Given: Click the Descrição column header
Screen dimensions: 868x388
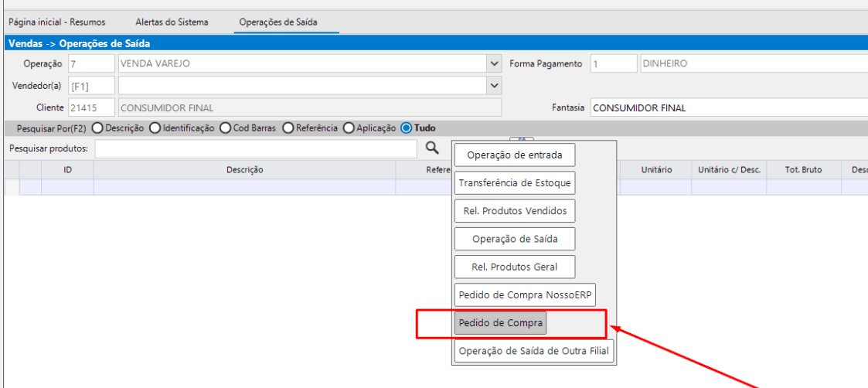Looking at the screenshot, I should point(245,170).
